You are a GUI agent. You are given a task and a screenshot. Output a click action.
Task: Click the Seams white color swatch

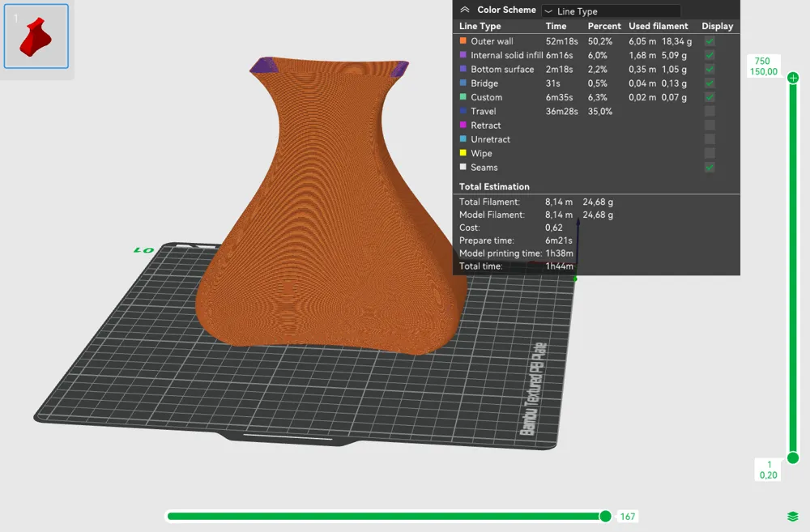point(463,167)
